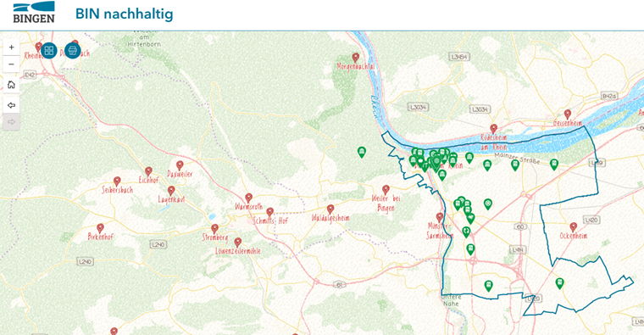Open the basemap gallery widget

(49, 51)
